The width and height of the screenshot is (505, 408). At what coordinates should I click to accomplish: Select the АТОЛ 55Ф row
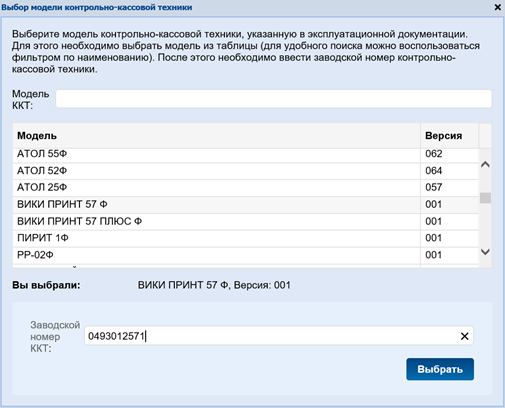pyautogui.click(x=245, y=154)
